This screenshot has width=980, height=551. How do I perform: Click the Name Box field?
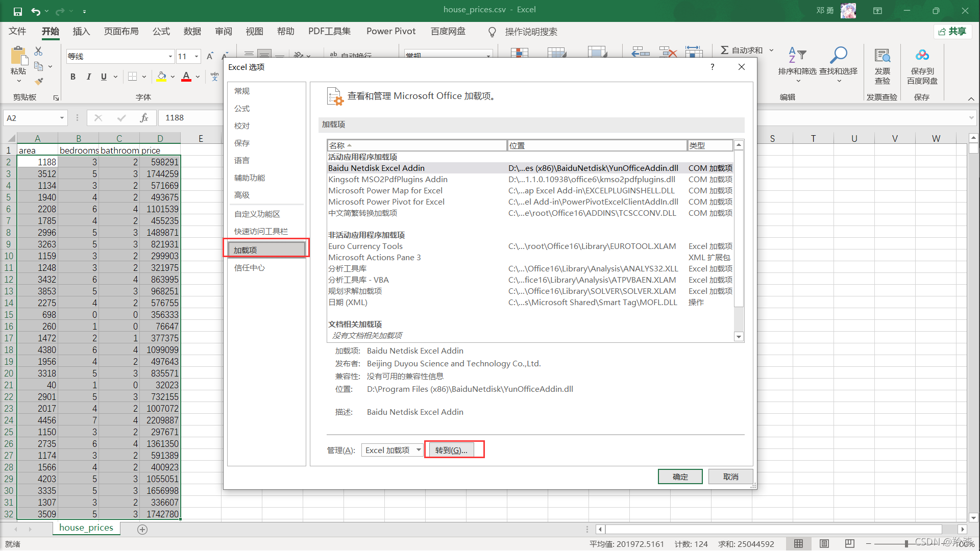point(31,118)
